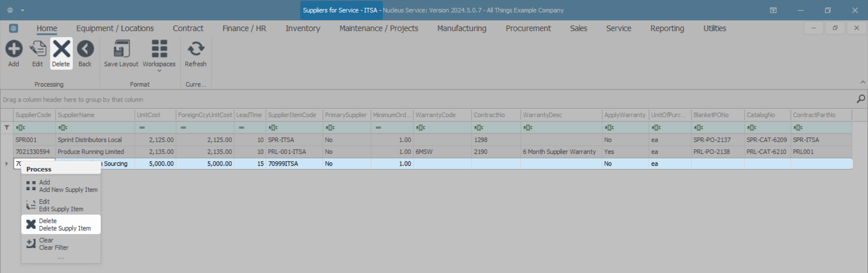Open the Equipment / Locations tab
This screenshot has width=868, height=273.
pos(115,28)
